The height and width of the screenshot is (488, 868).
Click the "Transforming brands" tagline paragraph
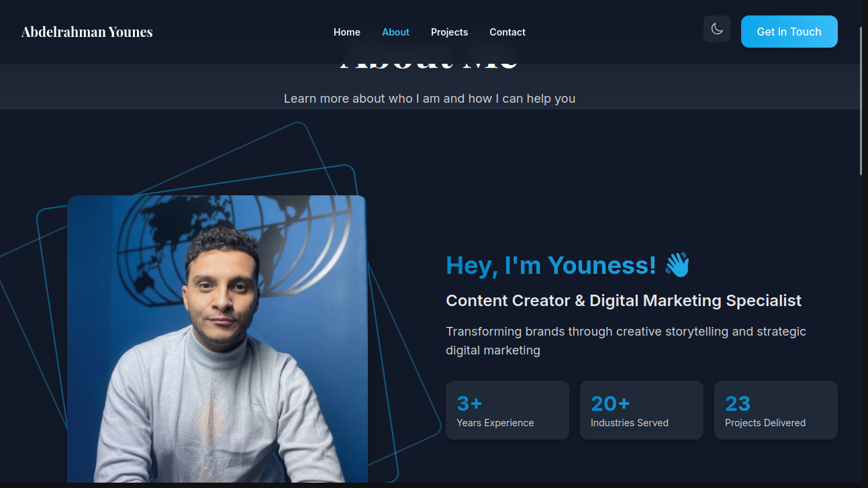(626, 340)
